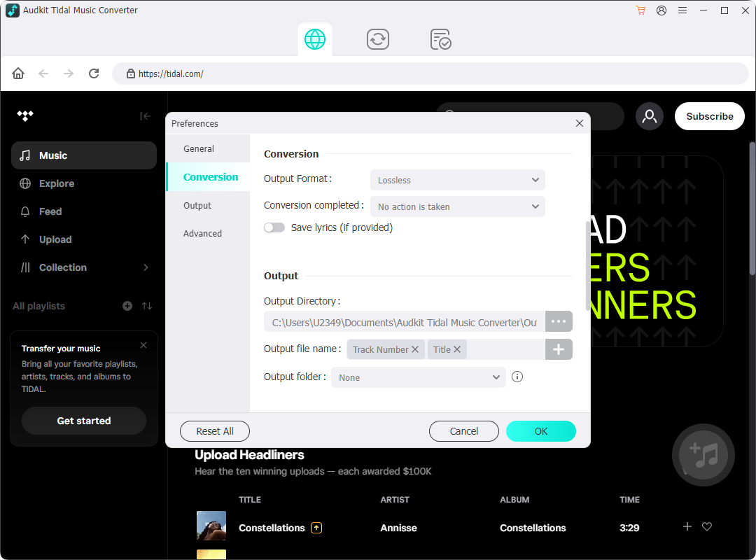Image resolution: width=756 pixels, height=560 pixels.
Task: Go to the browser home page
Action: click(18, 73)
